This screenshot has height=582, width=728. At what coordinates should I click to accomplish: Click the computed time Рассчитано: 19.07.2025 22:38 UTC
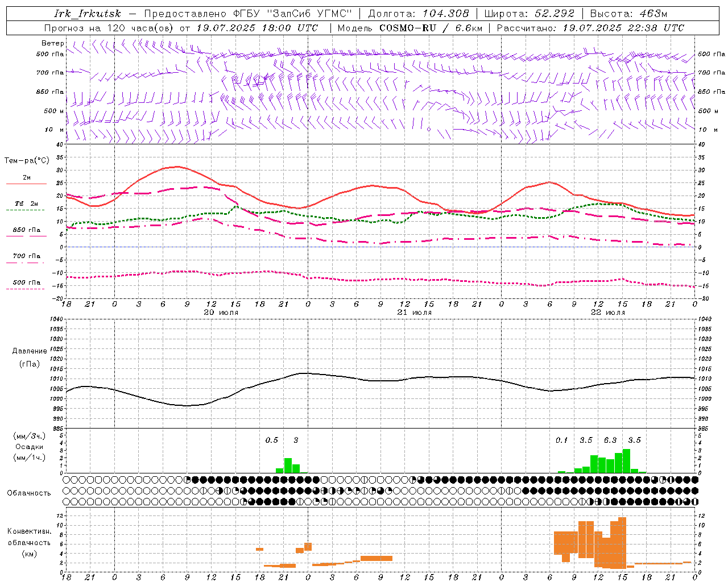click(x=590, y=28)
